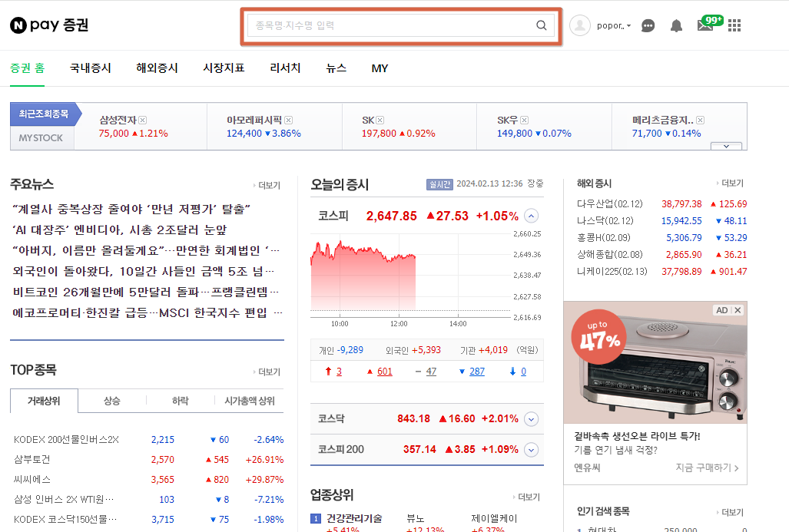Close the 47% oven advertisement
This screenshot has width=789, height=532.
coord(739,310)
